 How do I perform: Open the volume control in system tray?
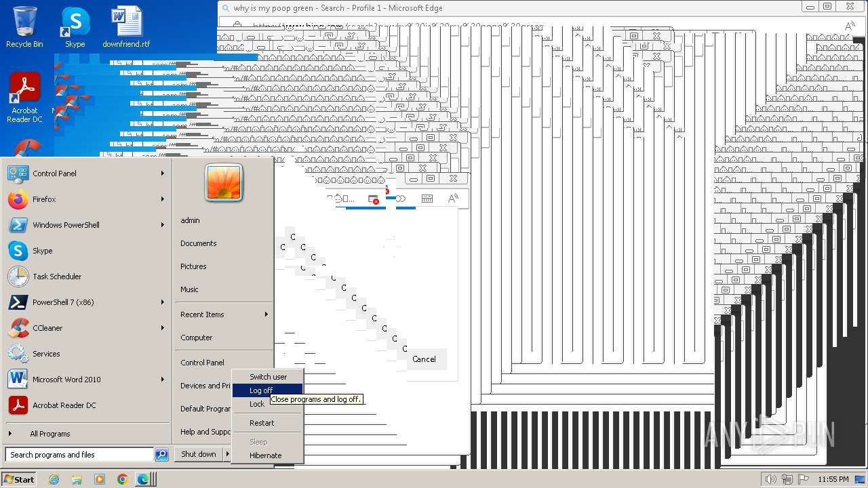(x=772, y=479)
